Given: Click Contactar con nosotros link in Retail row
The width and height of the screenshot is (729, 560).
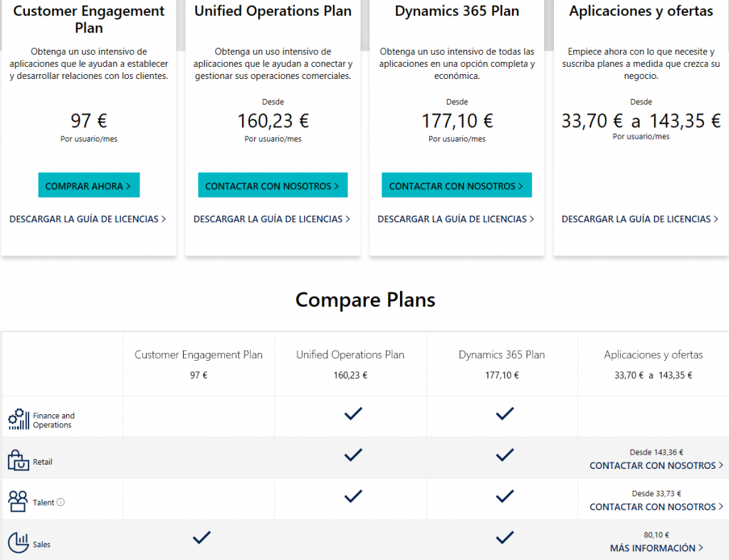Looking at the screenshot, I should pyautogui.click(x=656, y=465).
